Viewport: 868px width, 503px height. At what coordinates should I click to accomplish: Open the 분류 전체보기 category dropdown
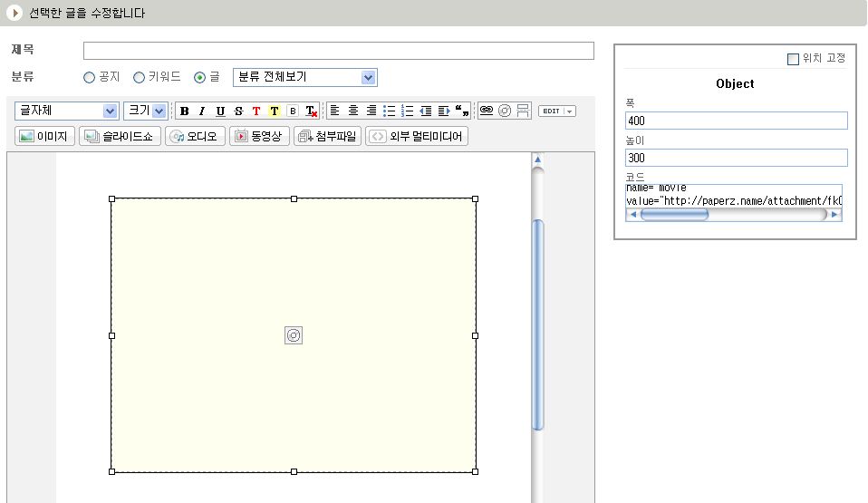[305, 77]
